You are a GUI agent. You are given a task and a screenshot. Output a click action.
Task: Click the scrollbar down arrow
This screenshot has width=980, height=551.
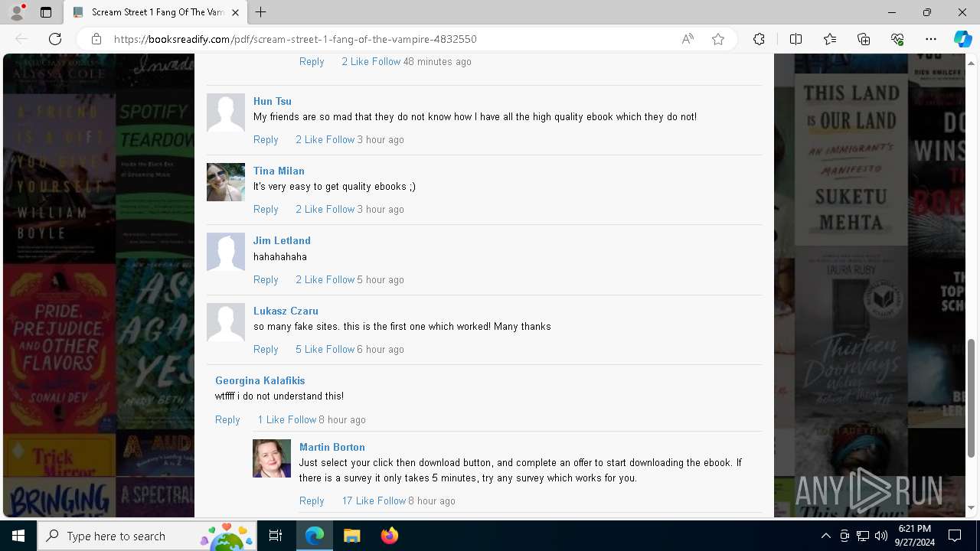coord(972,507)
